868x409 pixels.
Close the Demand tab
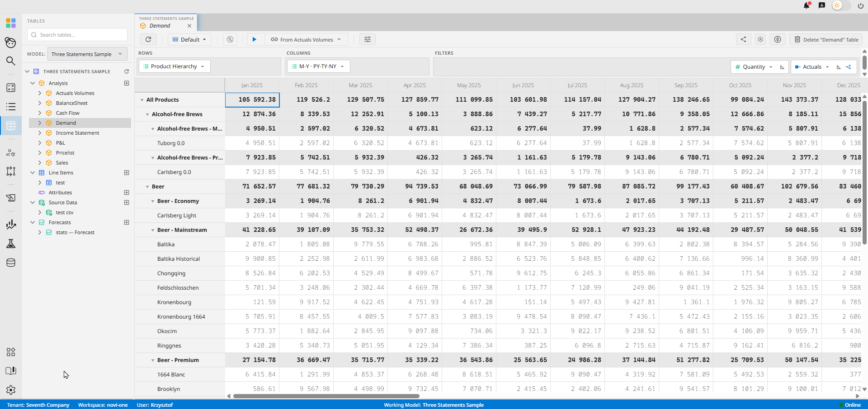coord(189,26)
